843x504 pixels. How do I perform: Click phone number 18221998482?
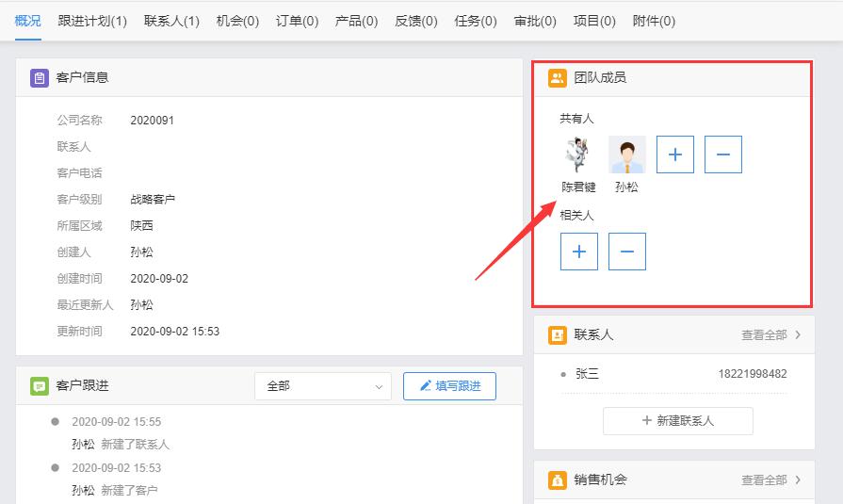(753, 374)
